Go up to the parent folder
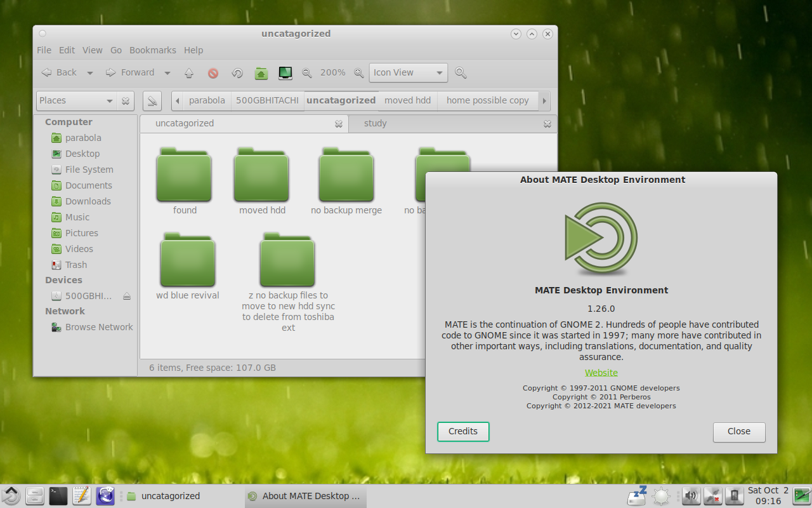The height and width of the screenshot is (508, 812). [x=189, y=73]
